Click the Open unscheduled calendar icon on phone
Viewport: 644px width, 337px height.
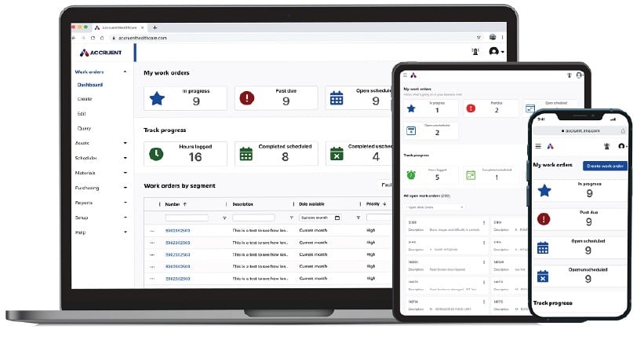[544, 276]
